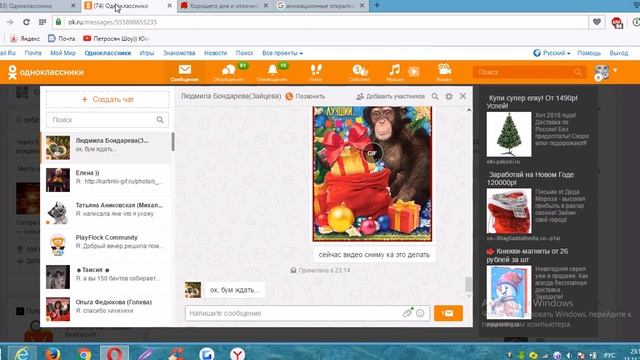640x360 pixels.
Task: Click the orange send message button
Action: [x=448, y=313]
